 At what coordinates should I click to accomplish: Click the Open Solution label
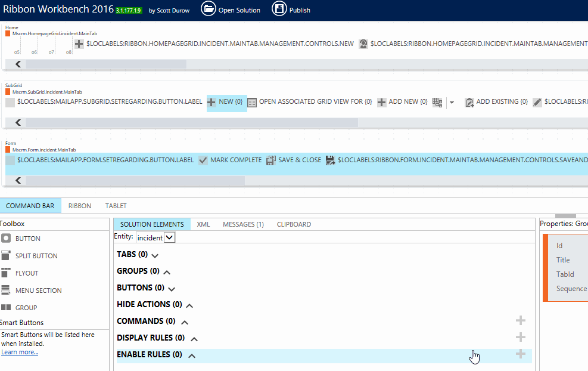[x=239, y=10]
